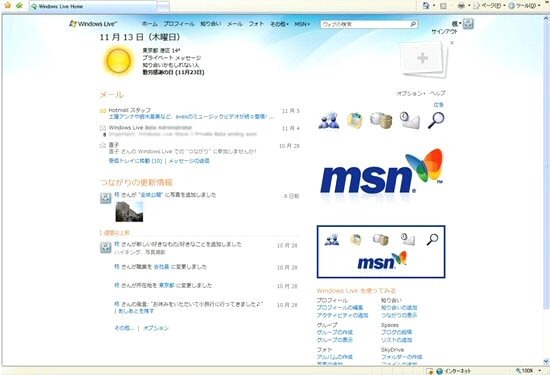Click the large folder notes icon in the ad
The width and height of the screenshot is (550, 375).
(x=355, y=120)
